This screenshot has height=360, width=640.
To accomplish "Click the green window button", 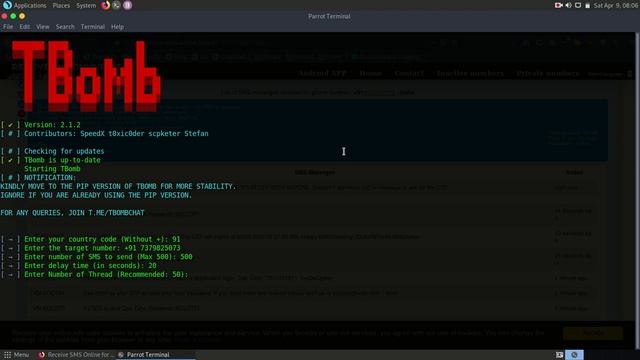I will [13, 16].
